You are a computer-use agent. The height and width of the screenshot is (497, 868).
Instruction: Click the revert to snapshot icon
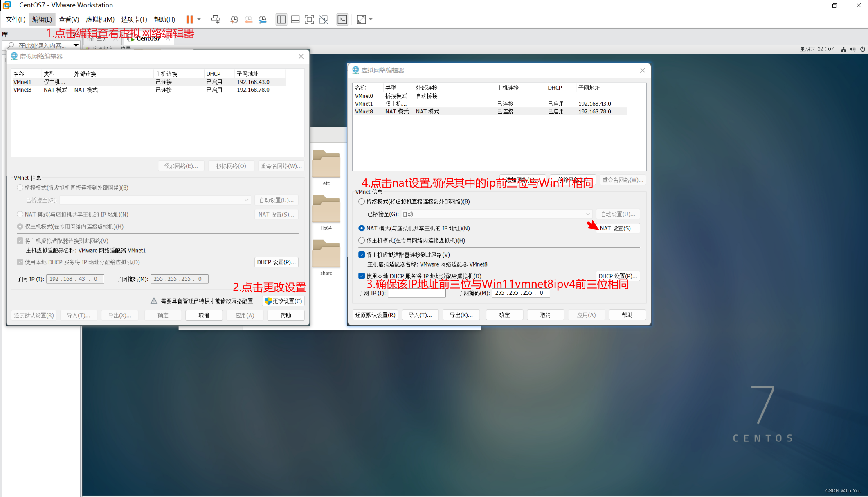[x=248, y=19]
